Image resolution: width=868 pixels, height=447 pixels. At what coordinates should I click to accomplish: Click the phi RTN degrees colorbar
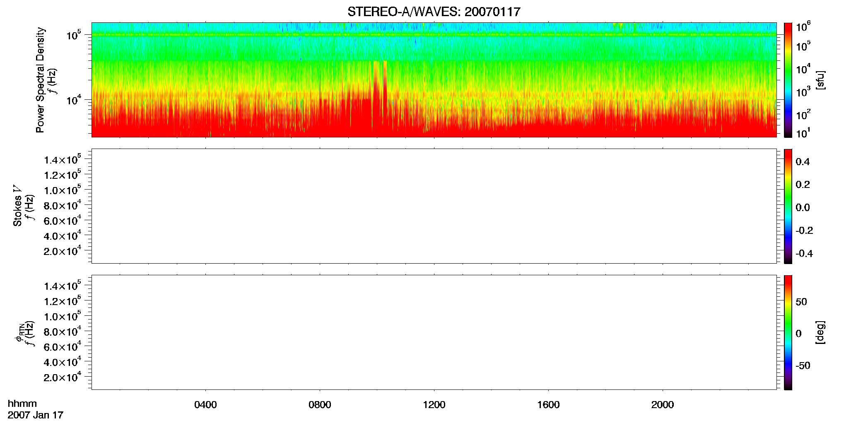788,332
